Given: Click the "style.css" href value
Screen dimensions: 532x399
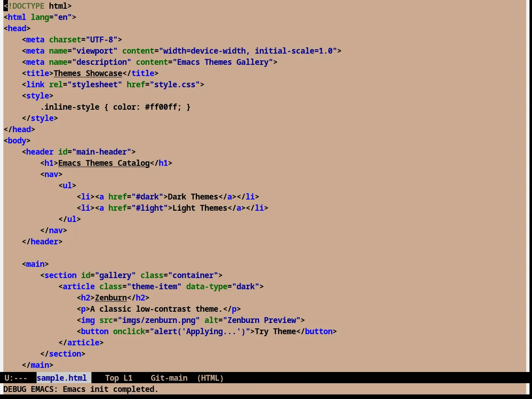Looking at the screenshot, I should point(175,84).
